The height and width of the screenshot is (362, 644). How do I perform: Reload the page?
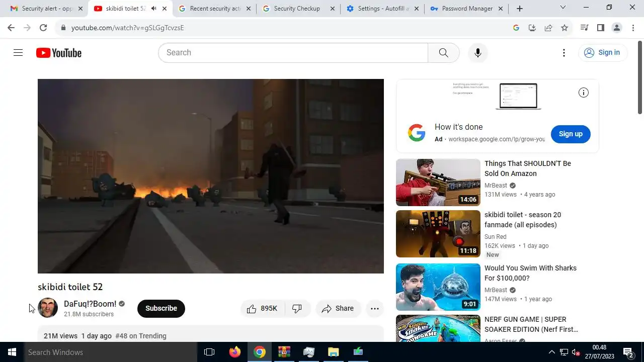[43, 28]
